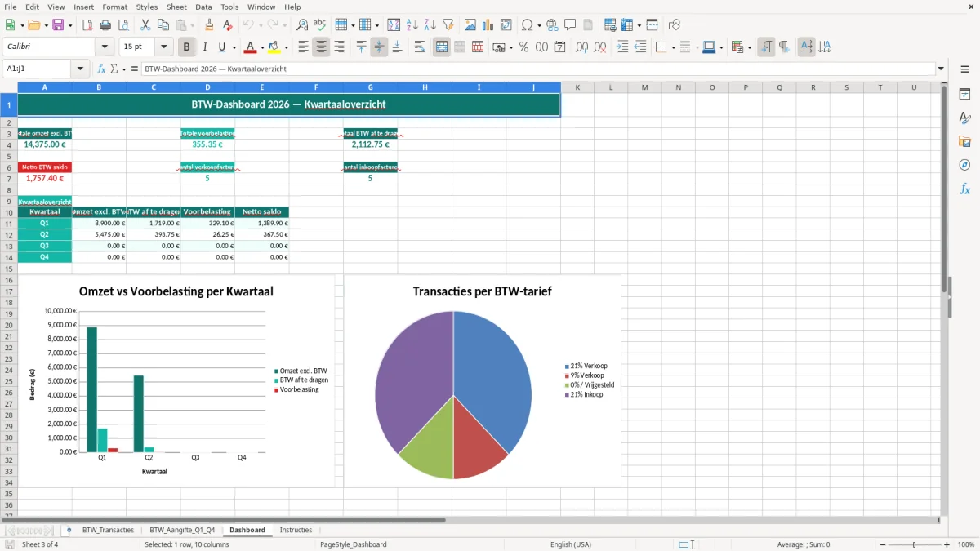The height and width of the screenshot is (551, 980).
Task: Open sidebar Functions fx icon
Action: 964,189
